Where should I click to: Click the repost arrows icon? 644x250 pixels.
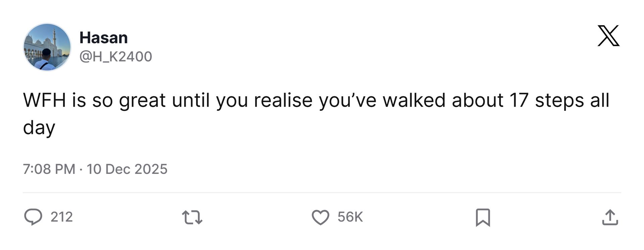[x=192, y=217]
